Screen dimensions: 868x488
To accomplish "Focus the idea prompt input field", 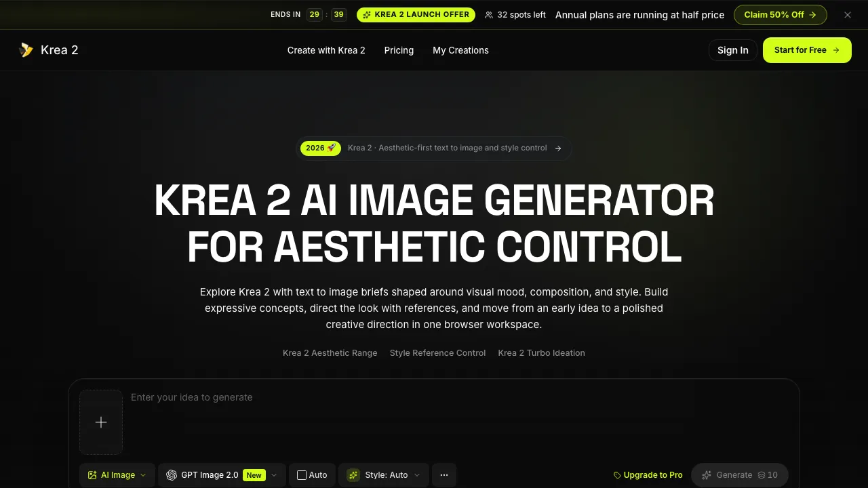I will (459, 422).
